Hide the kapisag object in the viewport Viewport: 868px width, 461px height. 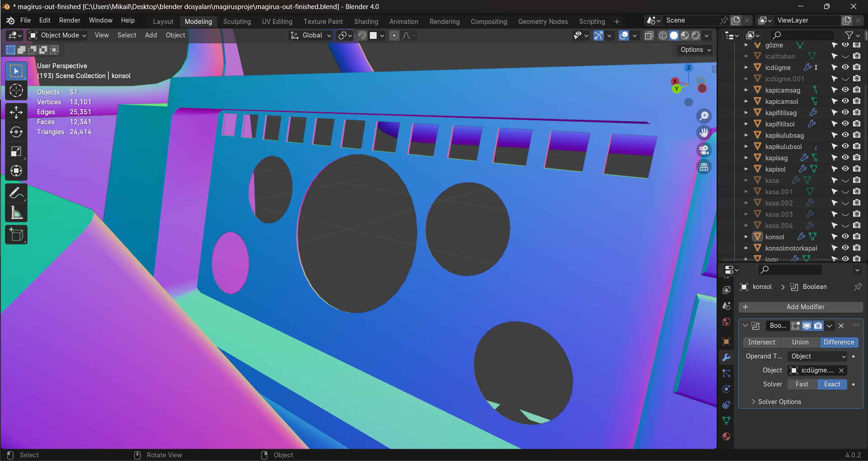pyautogui.click(x=845, y=158)
